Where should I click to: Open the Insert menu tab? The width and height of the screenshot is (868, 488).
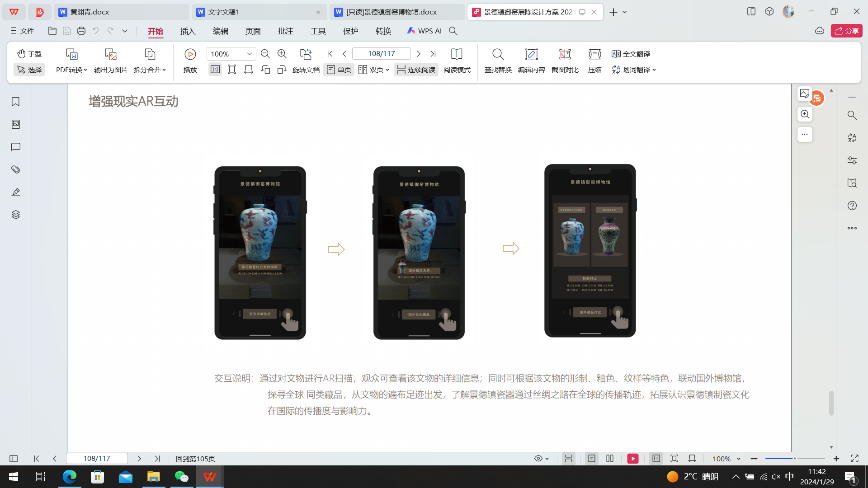[x=188, y=31]
